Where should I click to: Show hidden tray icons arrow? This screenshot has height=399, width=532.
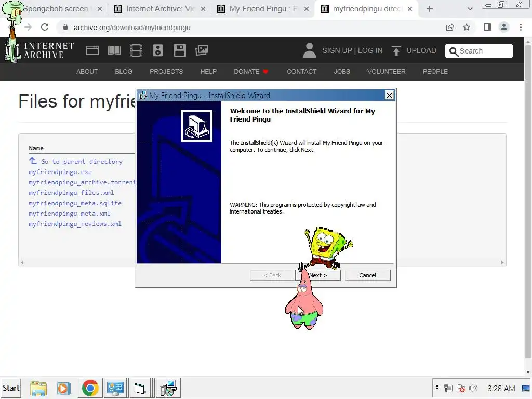click(x=437, y=388)
